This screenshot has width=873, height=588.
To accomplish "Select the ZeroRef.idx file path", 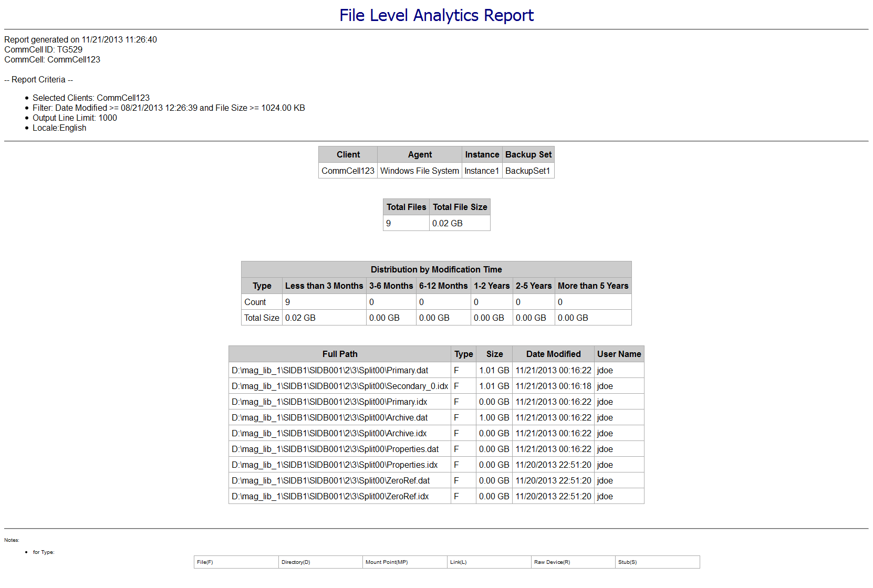I will (330, 496).
